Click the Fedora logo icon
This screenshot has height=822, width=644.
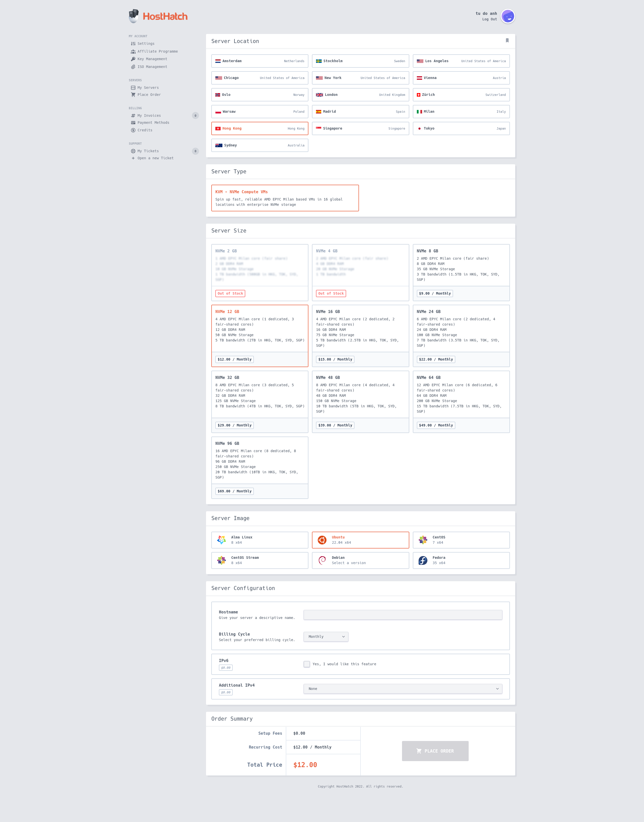click(x=423, y=560)
